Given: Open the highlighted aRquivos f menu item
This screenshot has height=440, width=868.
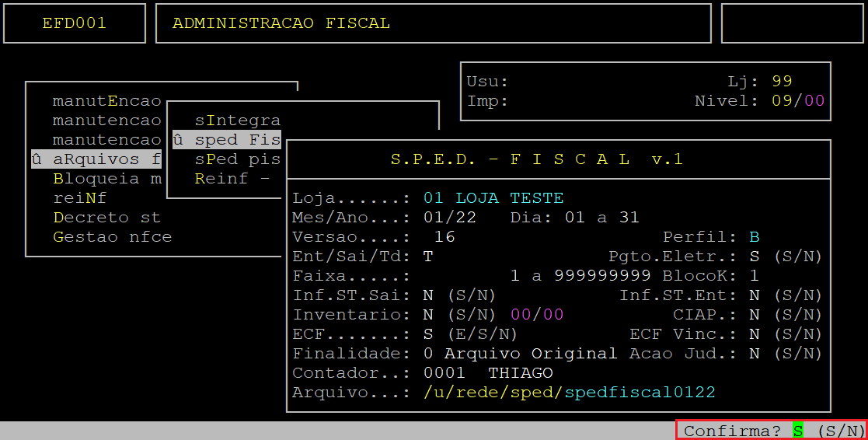Looking at the screenshot, I should [96, 159].
